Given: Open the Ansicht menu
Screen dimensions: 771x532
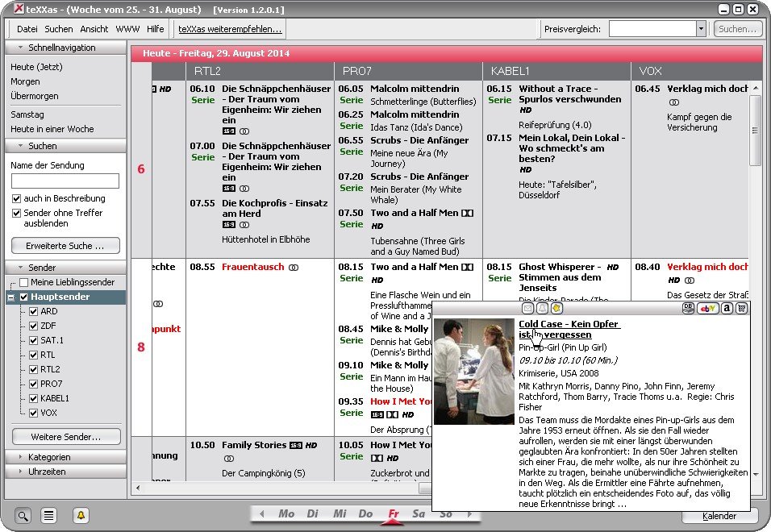Looking at the screenshot, I should (94, 29).
